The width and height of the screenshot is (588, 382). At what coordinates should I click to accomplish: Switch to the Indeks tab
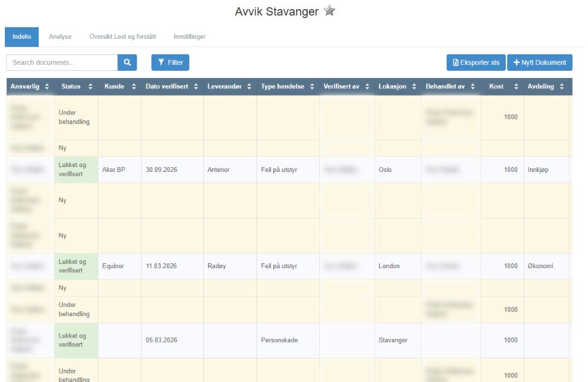(22, 37)
